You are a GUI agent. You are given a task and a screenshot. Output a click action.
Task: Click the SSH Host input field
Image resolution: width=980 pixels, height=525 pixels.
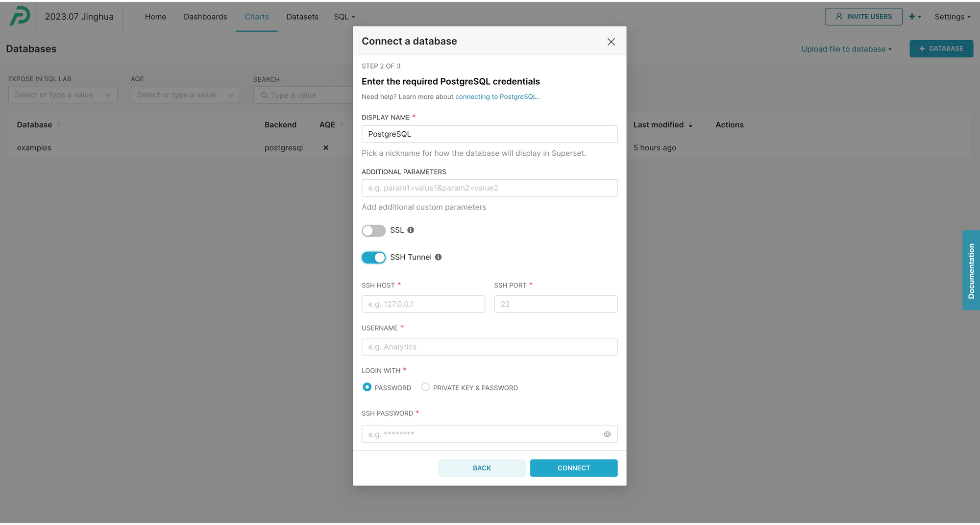(423, 304)
